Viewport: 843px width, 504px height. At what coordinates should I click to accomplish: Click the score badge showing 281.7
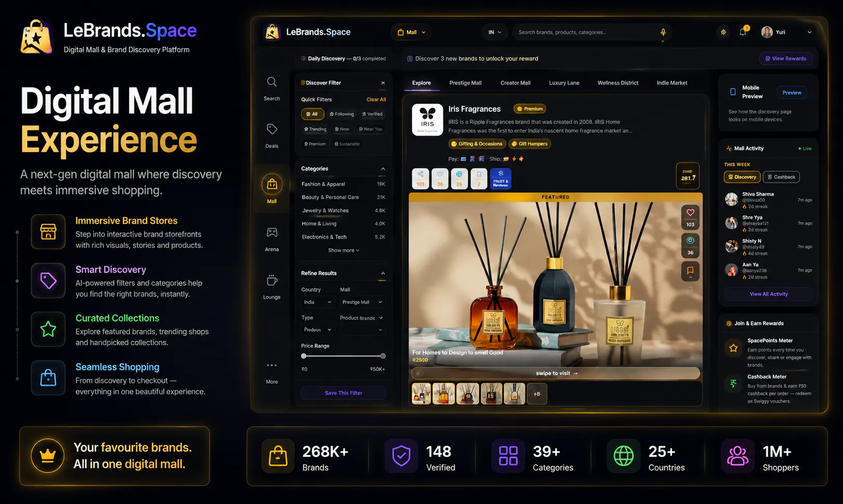coord(688,175)
